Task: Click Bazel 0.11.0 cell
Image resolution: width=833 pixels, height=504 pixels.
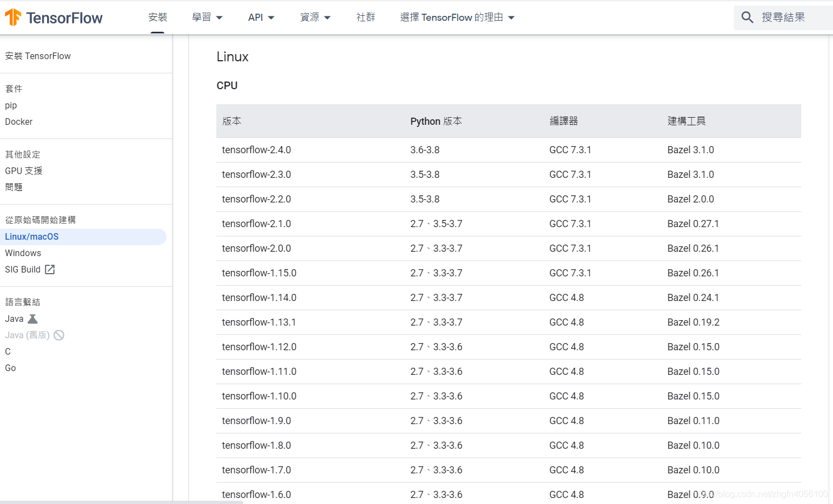Action: (693, 421)
